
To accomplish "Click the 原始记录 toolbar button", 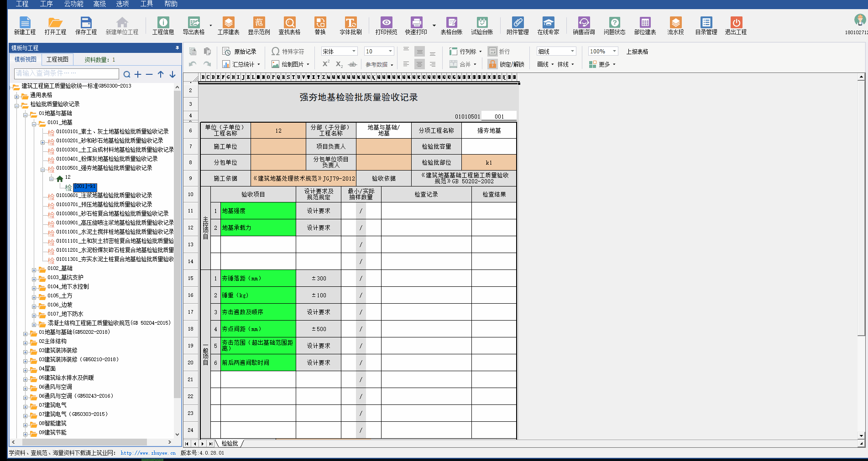I will [x=240, y=52].
